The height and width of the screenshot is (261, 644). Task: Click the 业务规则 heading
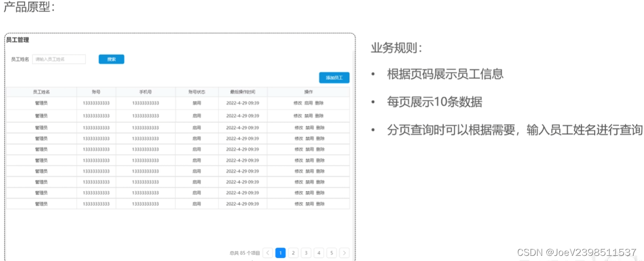pyautogui.click(x=397, y=48)
